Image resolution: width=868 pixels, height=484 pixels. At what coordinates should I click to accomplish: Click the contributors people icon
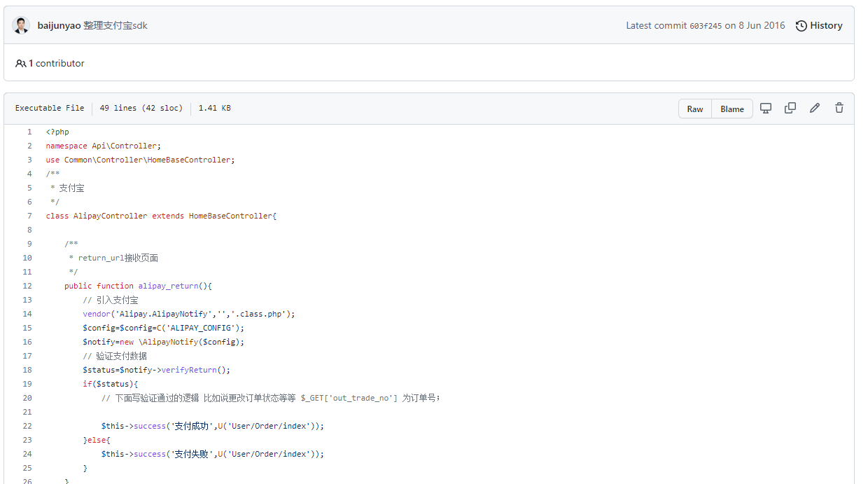[x=20, y=63]
